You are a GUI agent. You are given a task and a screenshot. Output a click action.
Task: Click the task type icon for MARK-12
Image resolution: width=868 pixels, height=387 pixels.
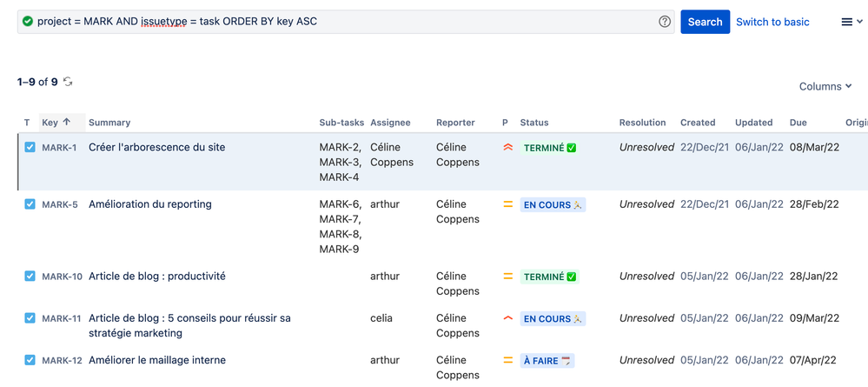[30, 360]
